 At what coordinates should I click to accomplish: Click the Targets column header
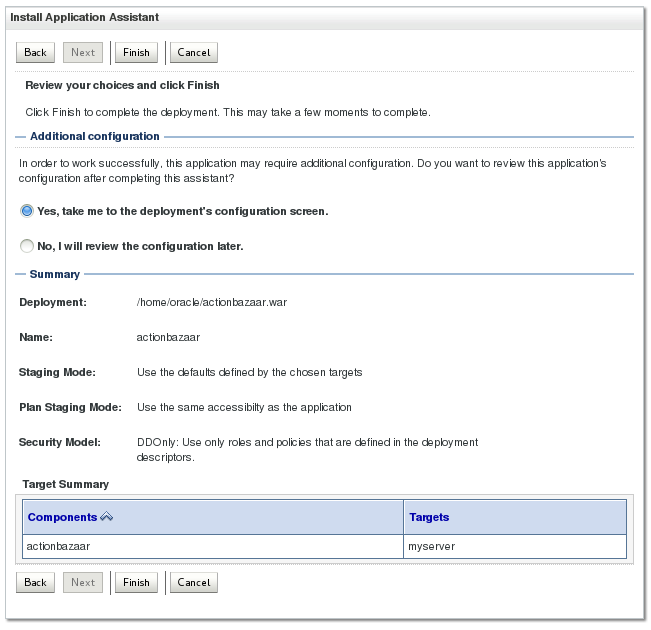429,517
